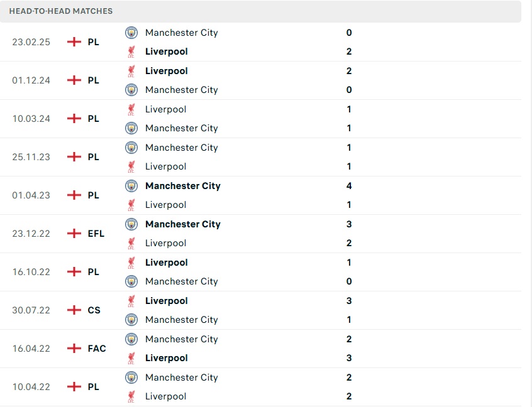Click Manchester City crest in 01.04.23 match
Viewport: 532px width, 407px height.
coord(131,186)
